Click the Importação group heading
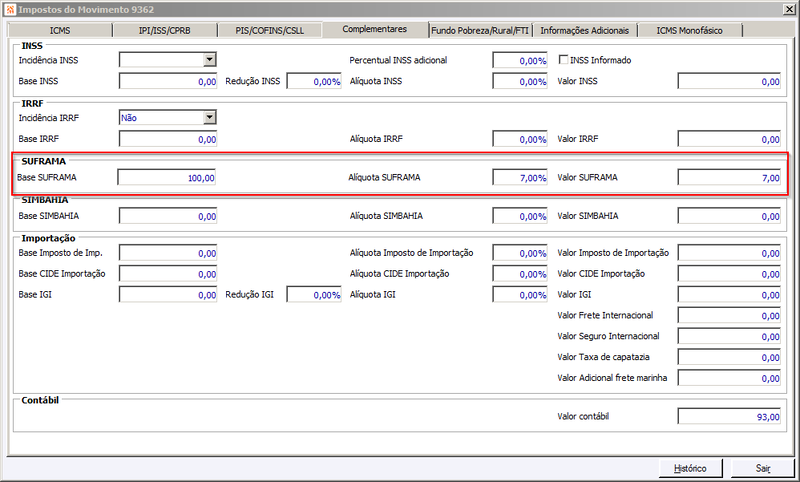 point(48,238)
